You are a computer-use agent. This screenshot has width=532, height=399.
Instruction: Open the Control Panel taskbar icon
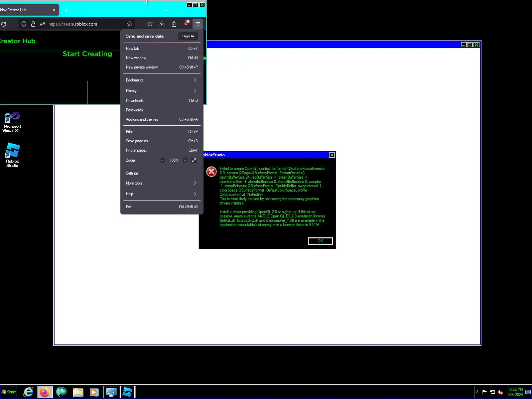coord(111,392)
